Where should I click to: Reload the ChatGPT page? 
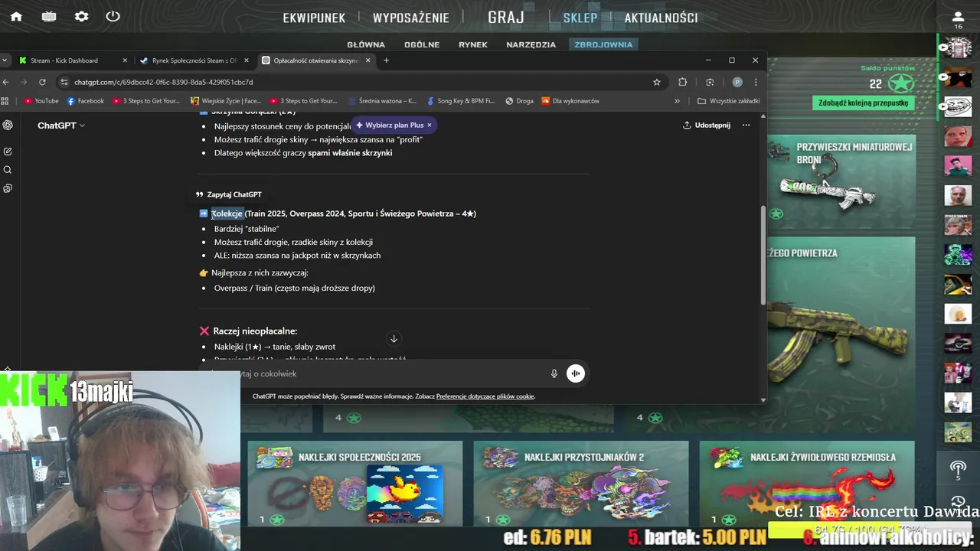pyautogui.click(x=42, y=82)
